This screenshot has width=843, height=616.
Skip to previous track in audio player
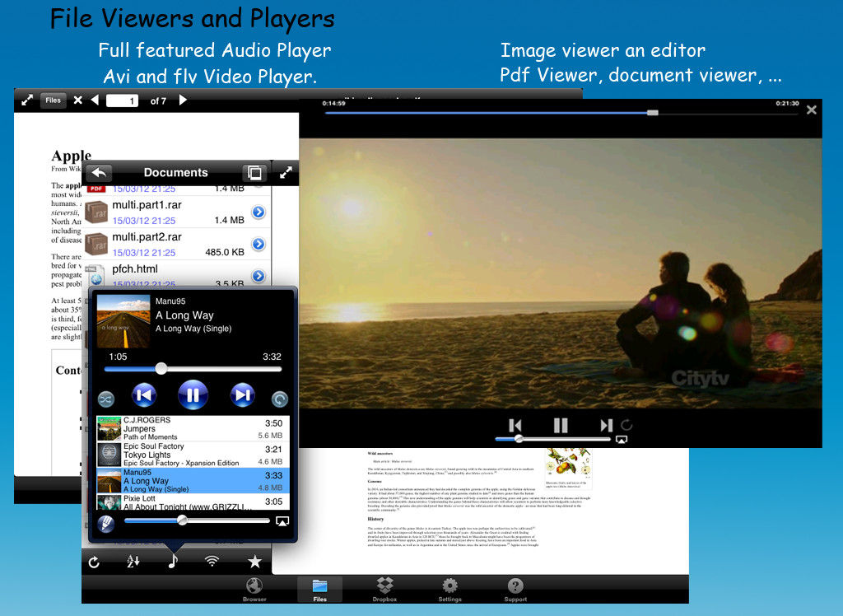coord(144,395)
